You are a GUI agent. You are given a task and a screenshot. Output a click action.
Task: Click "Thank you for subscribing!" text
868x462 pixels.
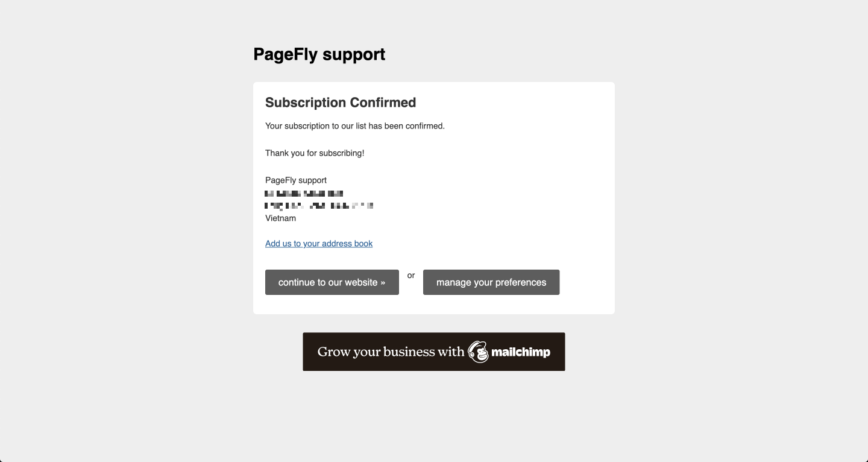(315, 153)
